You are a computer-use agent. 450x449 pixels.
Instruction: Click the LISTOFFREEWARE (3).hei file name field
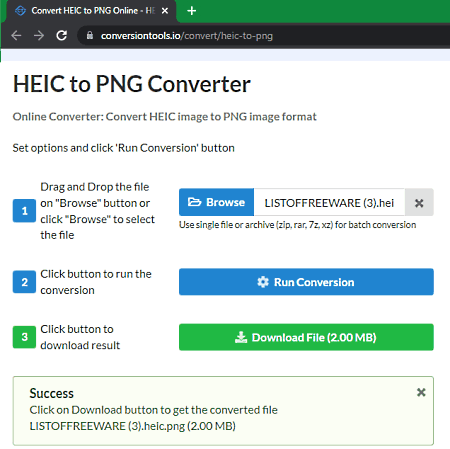point(329,202)
